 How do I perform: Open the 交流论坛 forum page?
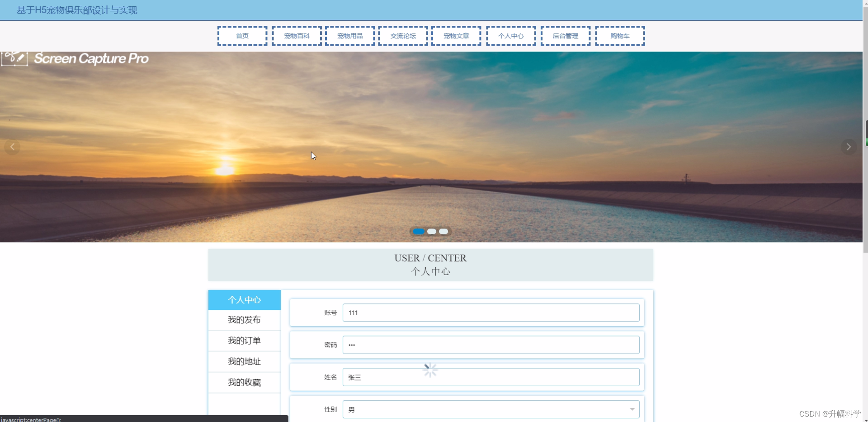(402, 36)
